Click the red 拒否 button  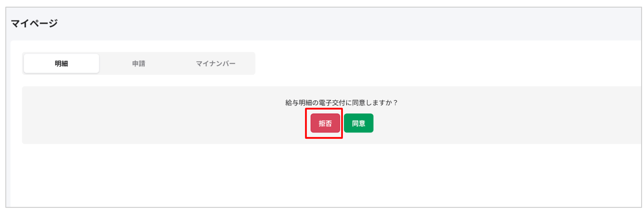pyautogui.click(x=325, y=123)
